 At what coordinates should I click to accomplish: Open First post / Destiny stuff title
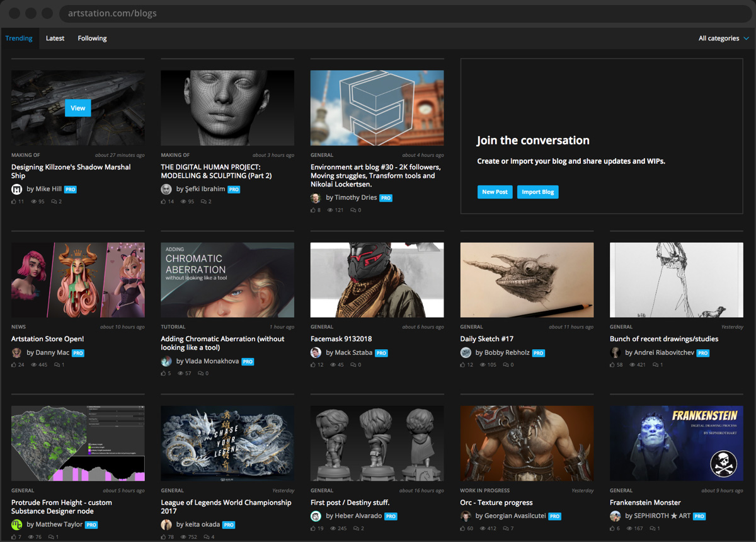(x=350, y=502)
